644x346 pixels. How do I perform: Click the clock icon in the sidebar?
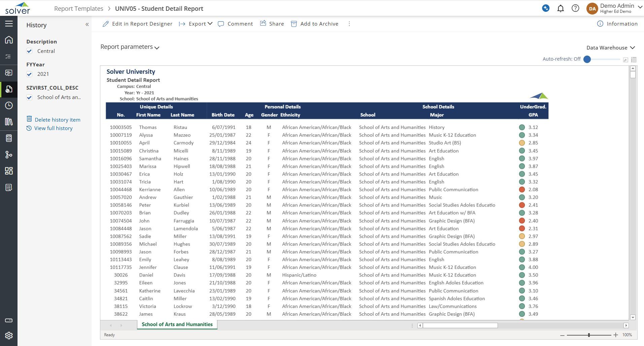pyautogui.click(x=9, y=105)
